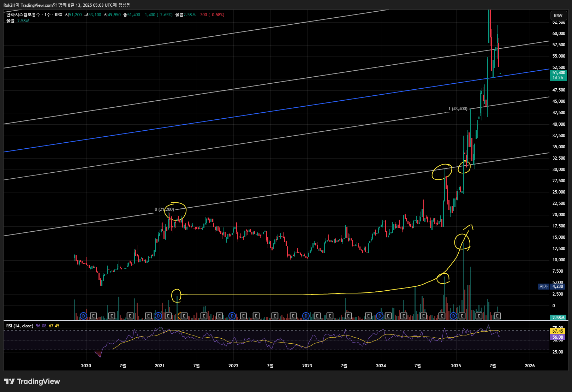This screenshot has width=572, height=392.
Task: Click the 한화시스템보통주 symbol title in legend
Action: [x=23, y=15]
